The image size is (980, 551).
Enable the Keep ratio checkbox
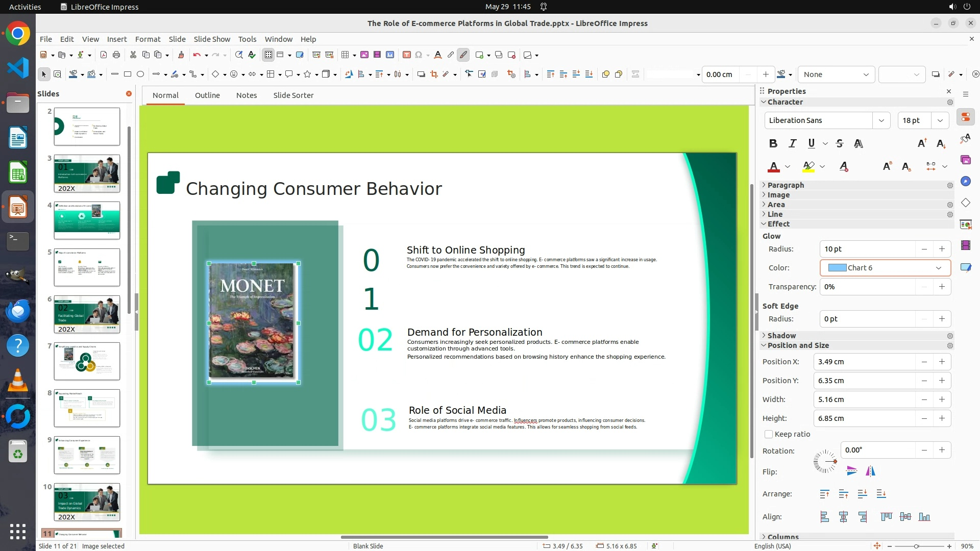click(x=769, y=434)
